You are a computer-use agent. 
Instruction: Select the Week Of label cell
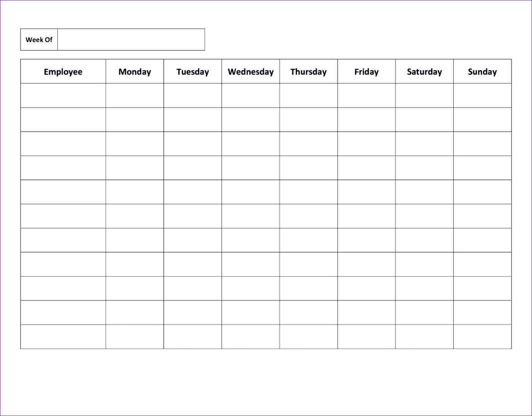39,40
